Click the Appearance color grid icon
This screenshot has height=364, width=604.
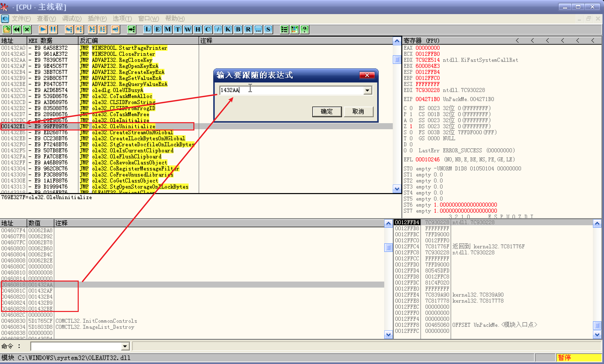click(294, 29)
